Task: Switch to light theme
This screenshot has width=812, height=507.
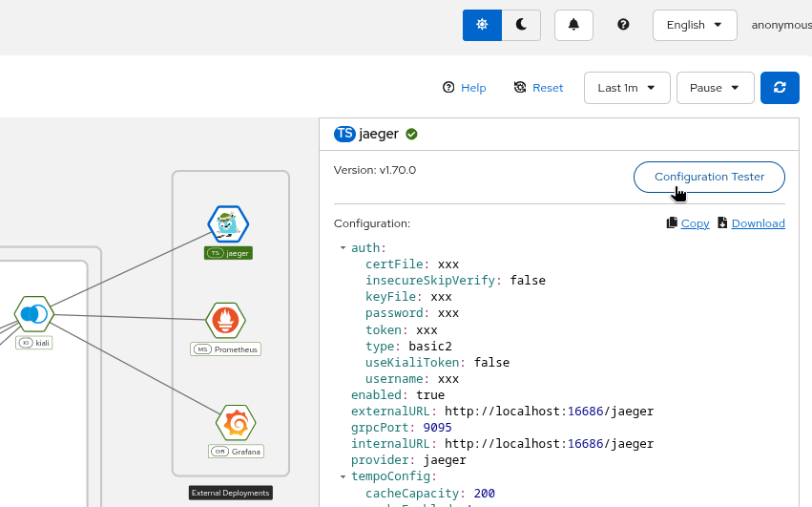Action: point(482,25)
